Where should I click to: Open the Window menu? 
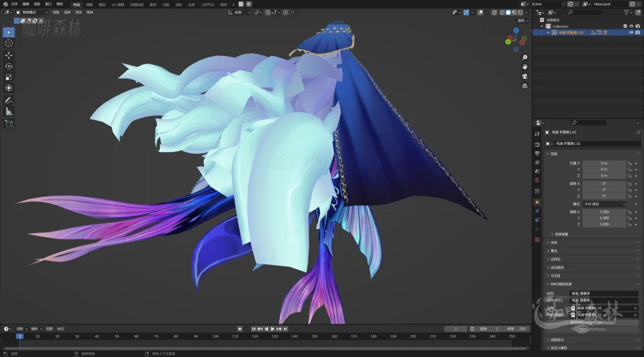click(x=48, y=4)
